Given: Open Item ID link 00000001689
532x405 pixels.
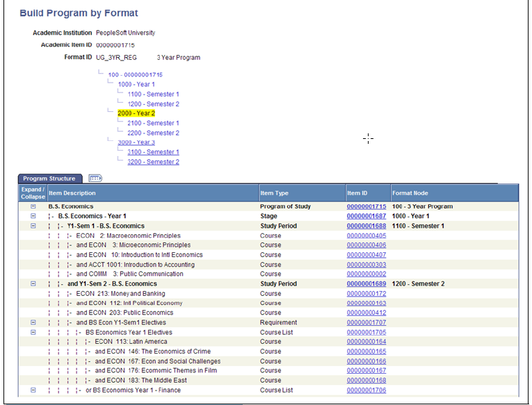Looking at the screenshot, I should coord(366,283).
